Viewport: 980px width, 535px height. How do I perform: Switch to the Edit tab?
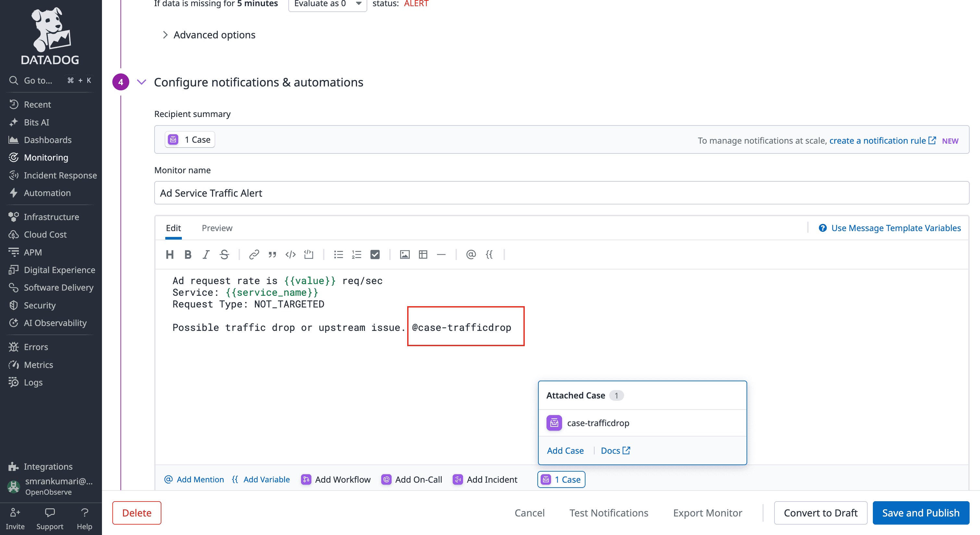[x=173, y=228]
